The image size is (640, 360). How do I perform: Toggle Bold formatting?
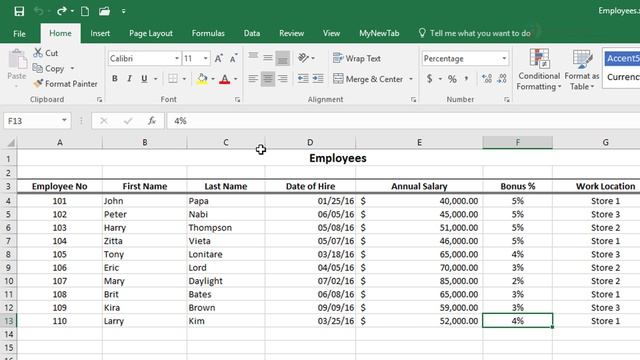(x=115, y=79)
